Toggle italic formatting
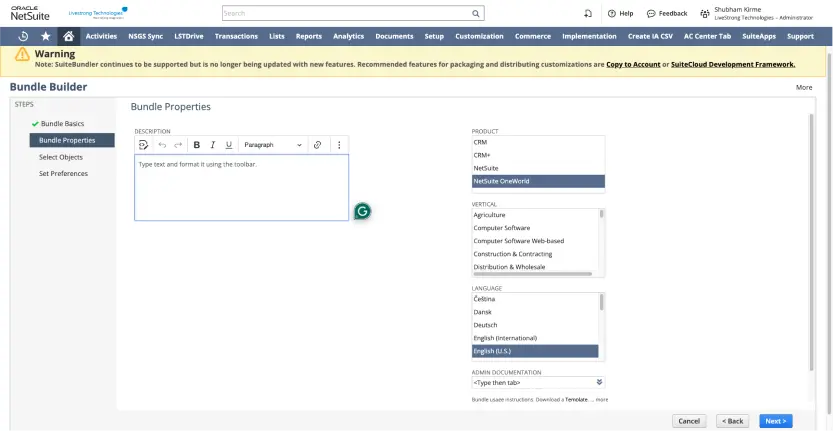This screenshot has width=833, height=431. [x=212, y=145]
